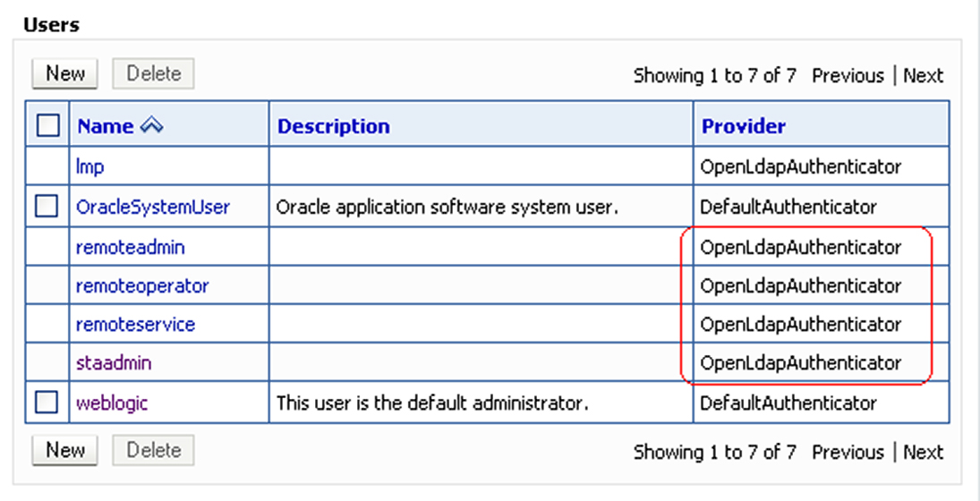Click the Users section heading
The image size is (980, 501).
click(x=51, y=25)
